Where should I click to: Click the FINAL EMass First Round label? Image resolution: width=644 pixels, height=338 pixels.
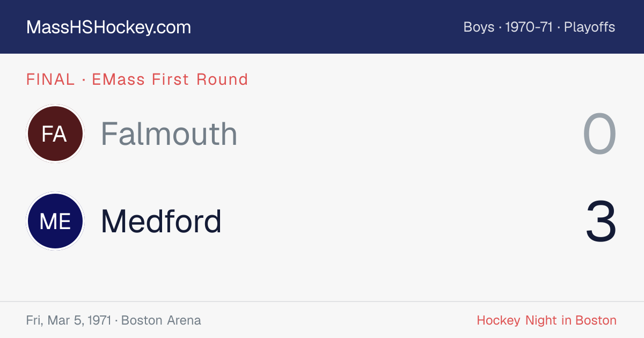(137, 79)
